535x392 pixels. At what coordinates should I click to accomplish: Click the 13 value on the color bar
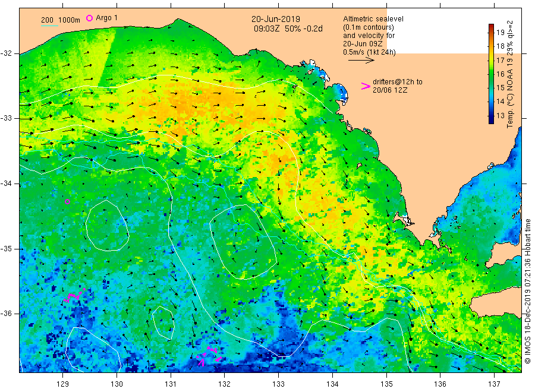500,116
